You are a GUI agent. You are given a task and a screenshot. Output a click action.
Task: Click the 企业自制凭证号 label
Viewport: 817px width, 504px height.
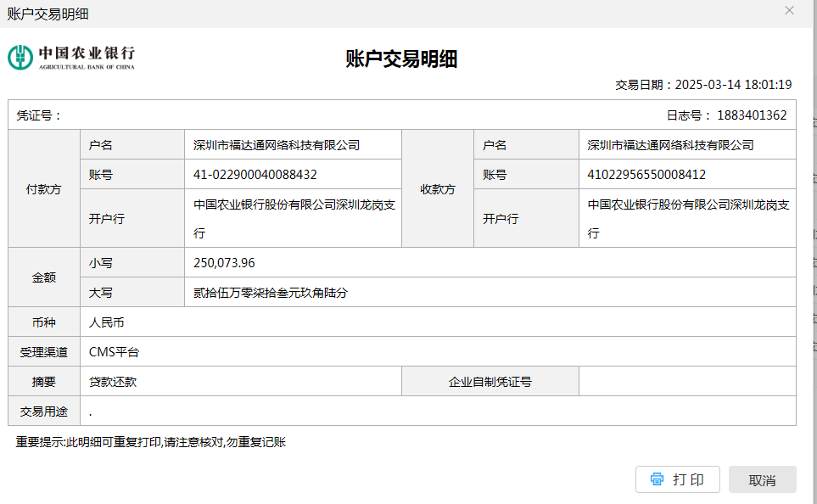[x=490, y=382]
